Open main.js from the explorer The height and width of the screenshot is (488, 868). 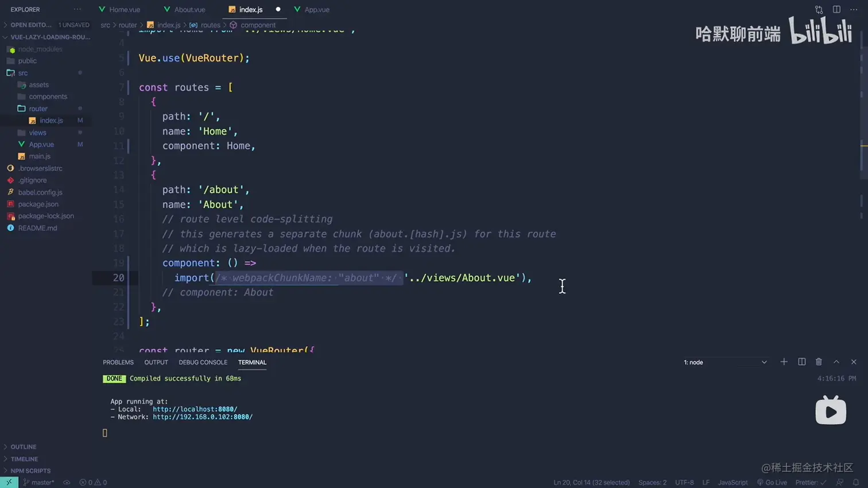[46, 156]
